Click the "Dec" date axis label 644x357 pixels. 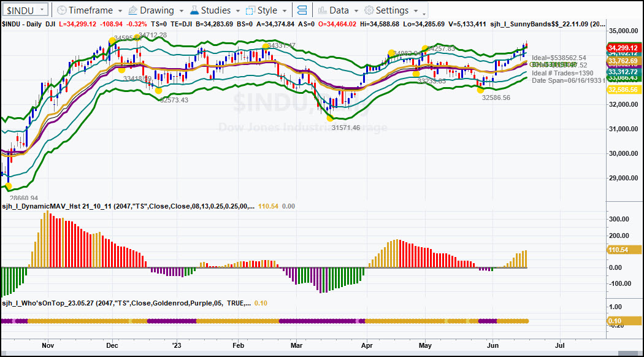click(x=112, y=345)
